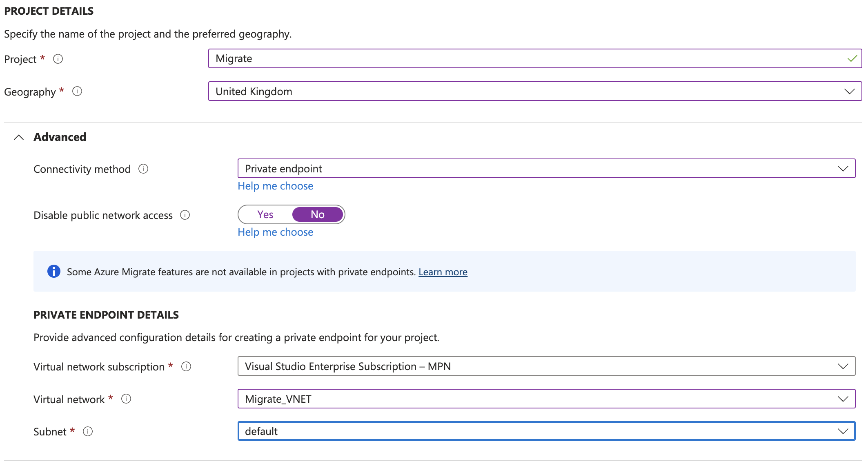The height and width of the screenshot is (464, 868).
Task: Click Help me choose under public network toggle
Action: coord(276,232)
